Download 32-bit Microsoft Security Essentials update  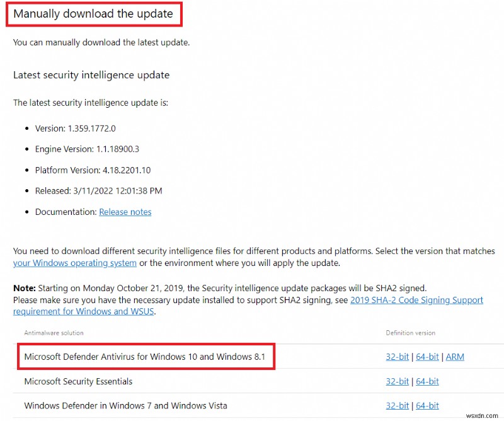[397, 381]
